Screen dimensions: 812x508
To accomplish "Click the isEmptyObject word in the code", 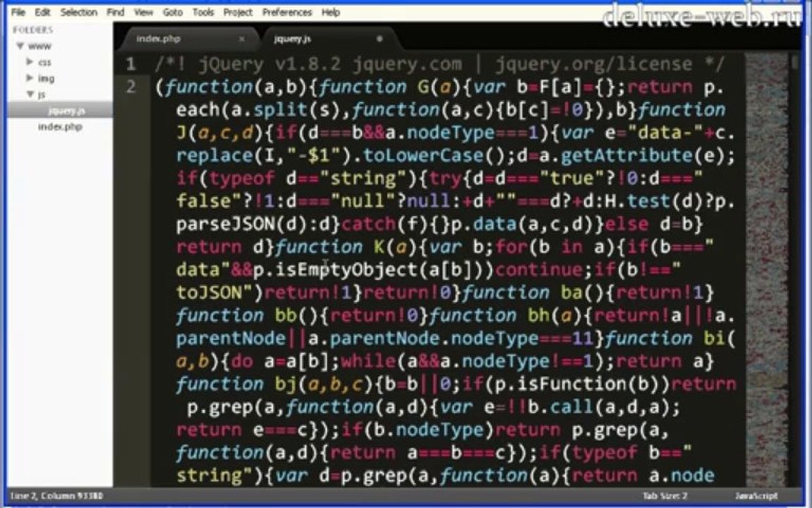I will [x=347, y=270].
